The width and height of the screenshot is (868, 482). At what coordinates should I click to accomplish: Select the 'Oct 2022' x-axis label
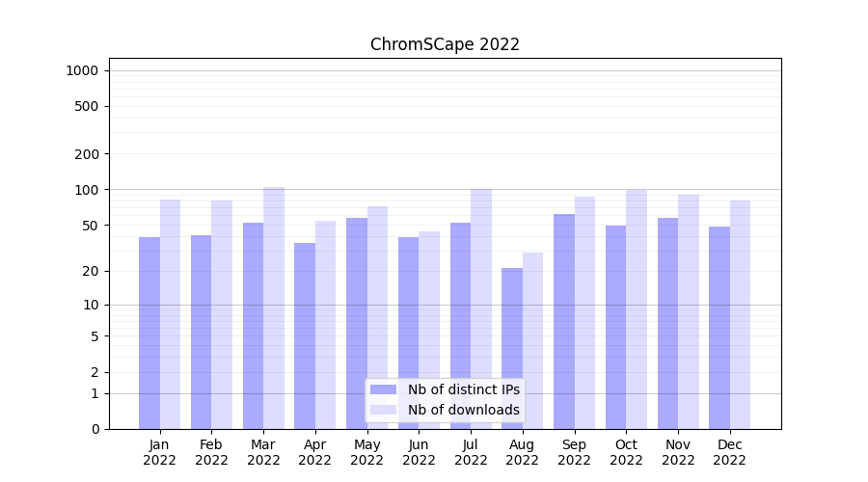[626, 452]
